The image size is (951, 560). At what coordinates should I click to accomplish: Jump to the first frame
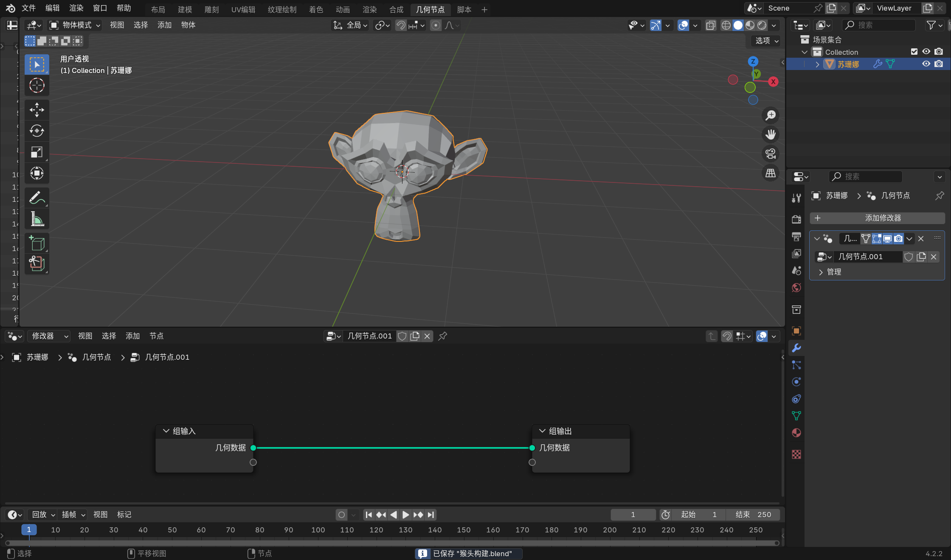[x=369, y=515]
